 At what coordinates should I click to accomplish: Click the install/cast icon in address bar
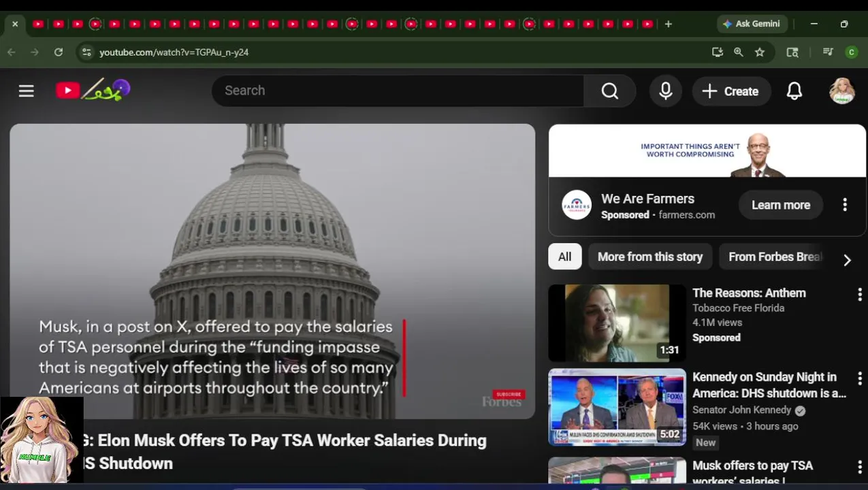tap(717, 52)
